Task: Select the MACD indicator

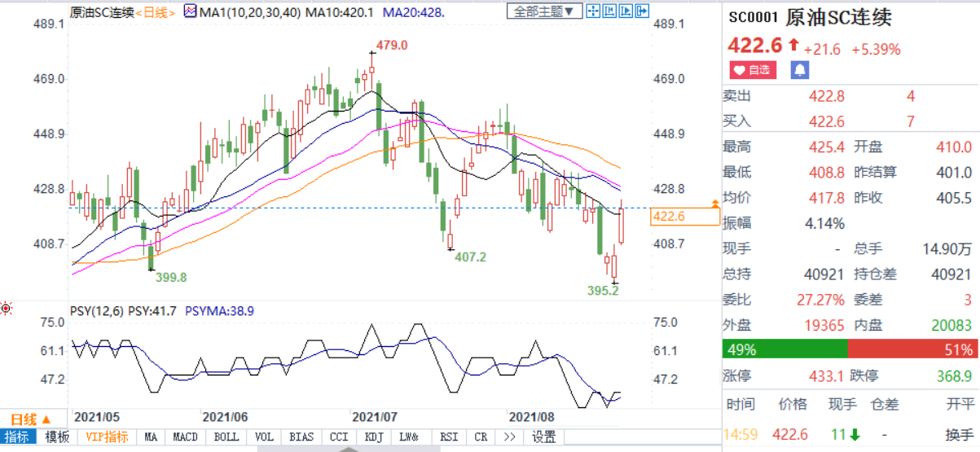Action: tap(185, 437)
